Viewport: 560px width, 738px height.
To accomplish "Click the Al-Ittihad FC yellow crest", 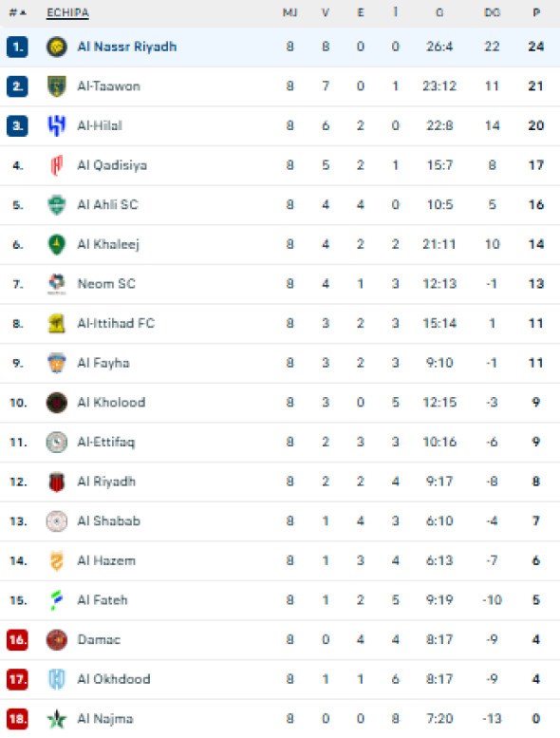I will [x=56, y=323].
